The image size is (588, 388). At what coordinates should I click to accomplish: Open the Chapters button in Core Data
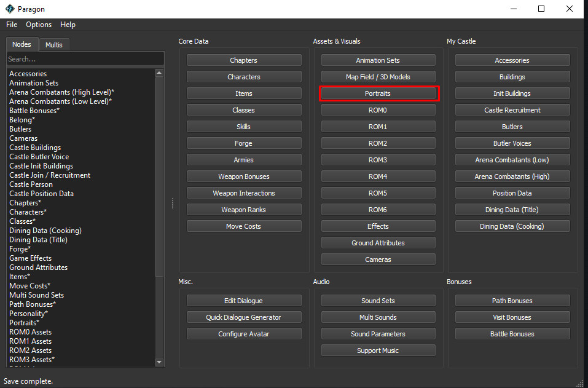(x=244, y=60)
